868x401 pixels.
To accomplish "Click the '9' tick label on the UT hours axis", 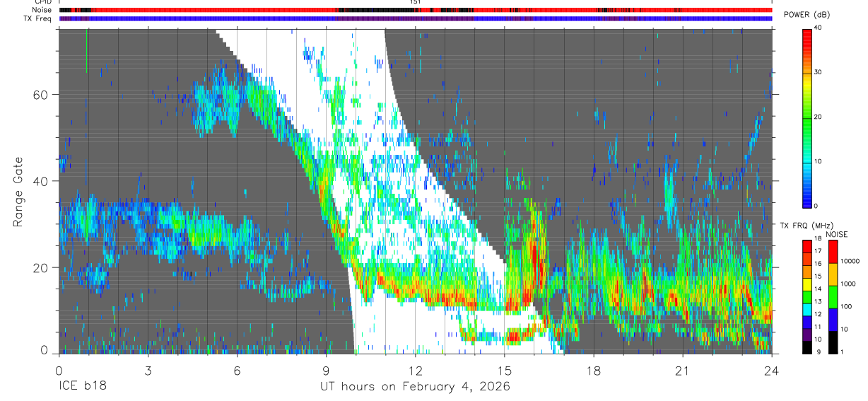I will click(326, 371).
